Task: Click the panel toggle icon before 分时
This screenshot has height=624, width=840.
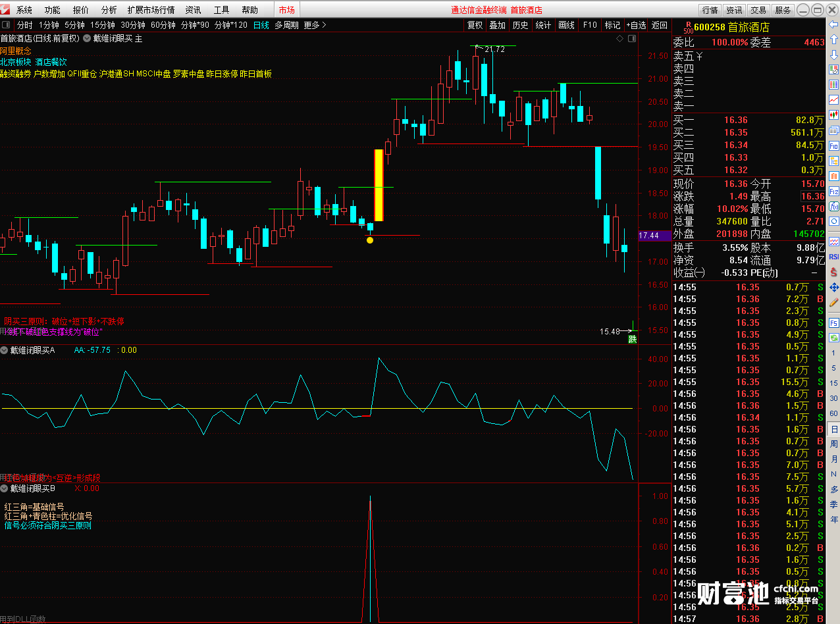Action: [x=6, y=25]
